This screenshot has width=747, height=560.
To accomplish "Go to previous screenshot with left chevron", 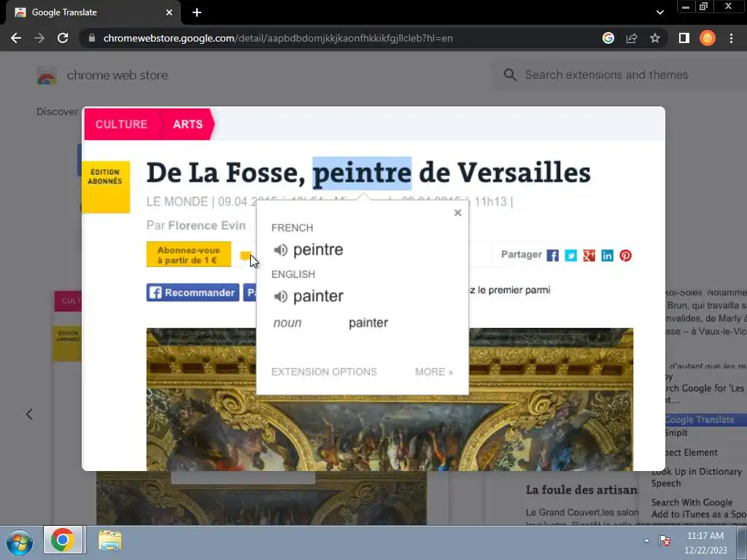I will (29, 414).
